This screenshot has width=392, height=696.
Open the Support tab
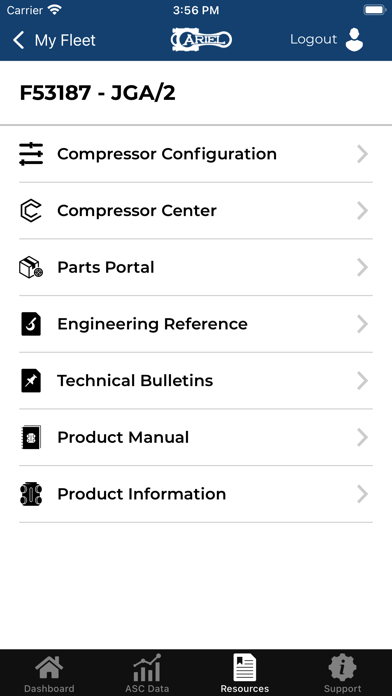[342, 673]
